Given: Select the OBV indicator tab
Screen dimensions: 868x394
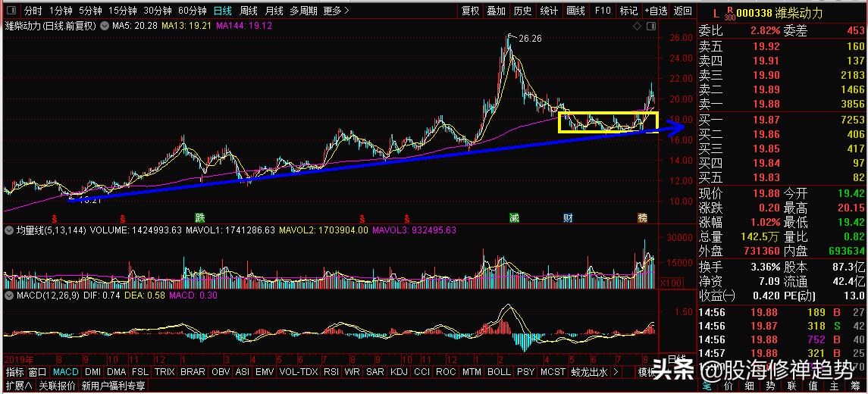Looking at the screenshot, I should tap(221, 372).
